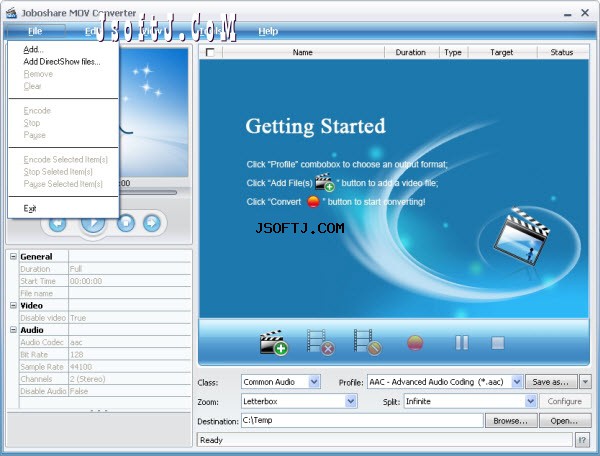
Task: Click the Type column header
Action: (453, 52)
